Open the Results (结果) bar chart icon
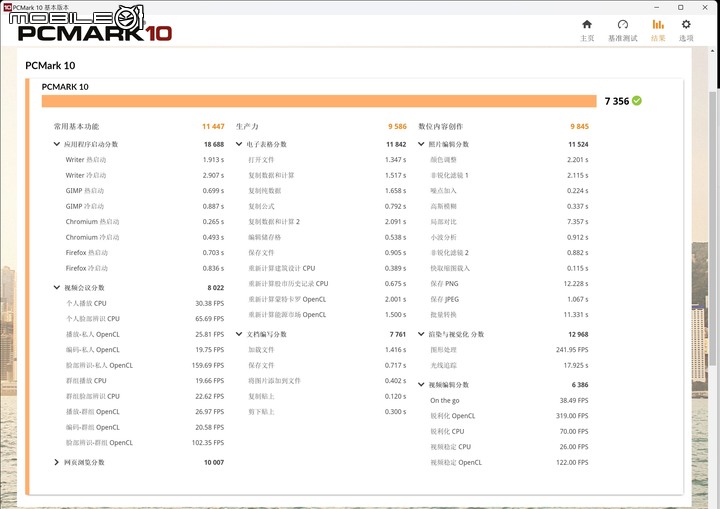This screenshot has width=720, height=509. coord(658,24)
